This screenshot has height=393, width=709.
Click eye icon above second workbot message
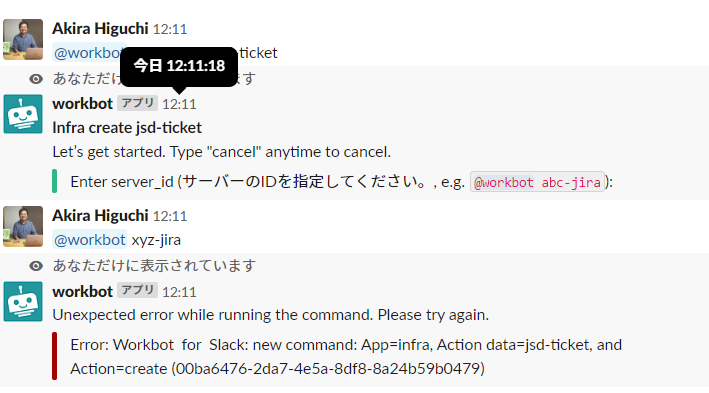(x=36, y=266)
